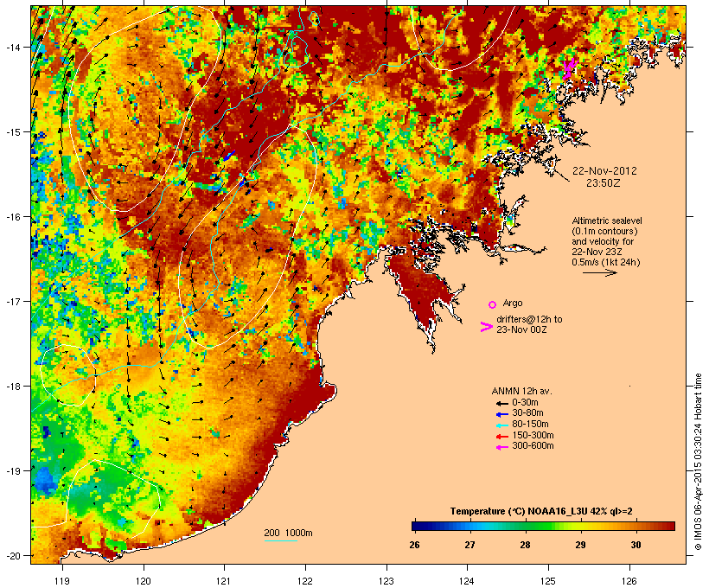The width and height of the screenshot is (709, 588).
Task: Click the '300-600m' depth label
Action: (533, 446)
